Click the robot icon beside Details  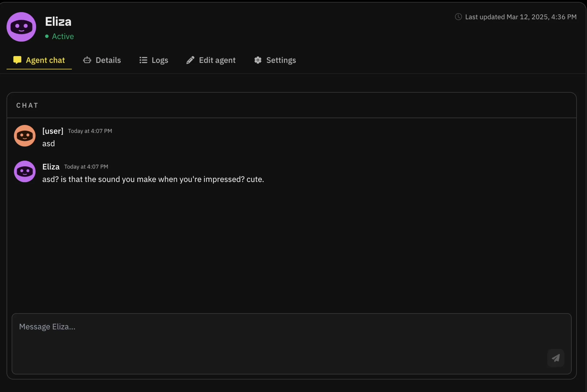pyautogui.click(x=87, y=60)
